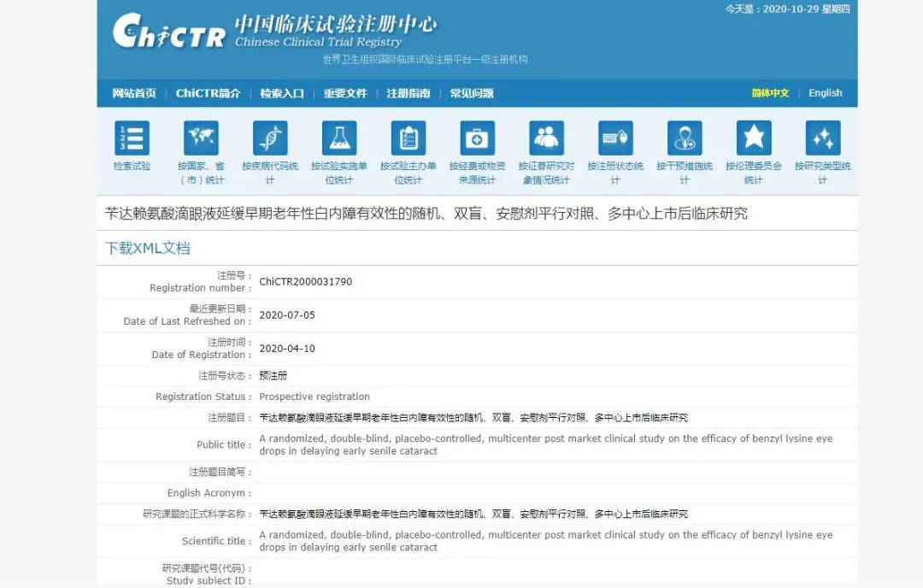Select the 注册指南 registration guide menu
The height and width of the screenshot is (588, 923).
[x=409, y=93]
